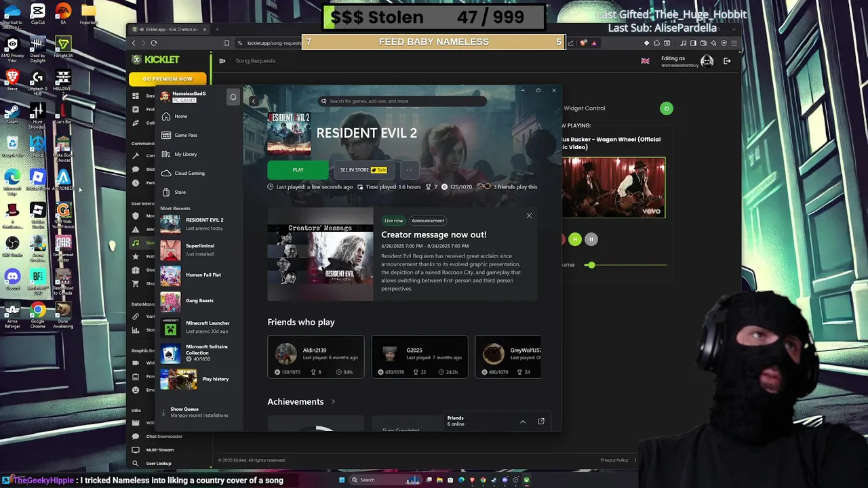Toggle the Kicklet Widget Control power button
The image size is (868, 488).
point(667,108)
